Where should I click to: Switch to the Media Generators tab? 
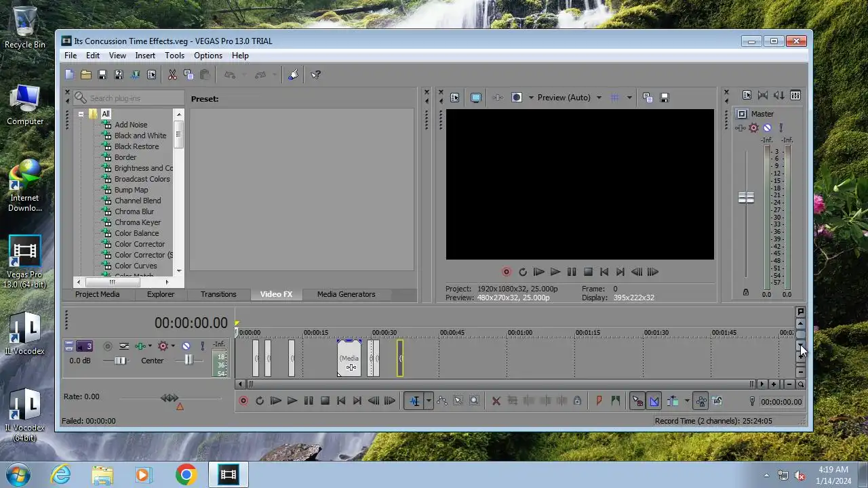(x=346, y=294)
